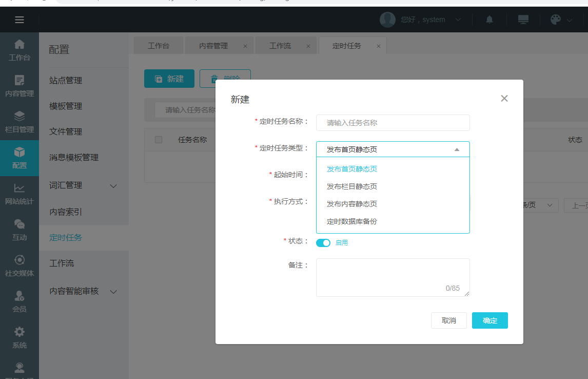This screenshot has width=588, height=379.
Task: Select the 互动 chat icon
Action: click(x=19, y=230)
